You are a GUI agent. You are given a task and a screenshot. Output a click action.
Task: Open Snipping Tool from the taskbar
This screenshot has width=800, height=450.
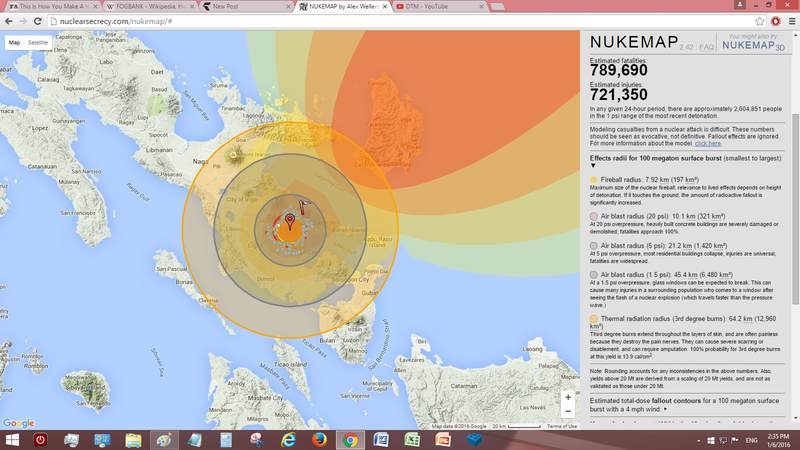coord(257,440)
